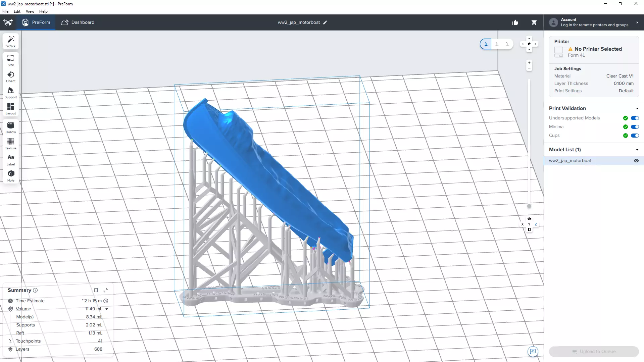Click the account avatar icon
Image resolution: width=644 pixels, height=362 pixels.
point(553,22)
